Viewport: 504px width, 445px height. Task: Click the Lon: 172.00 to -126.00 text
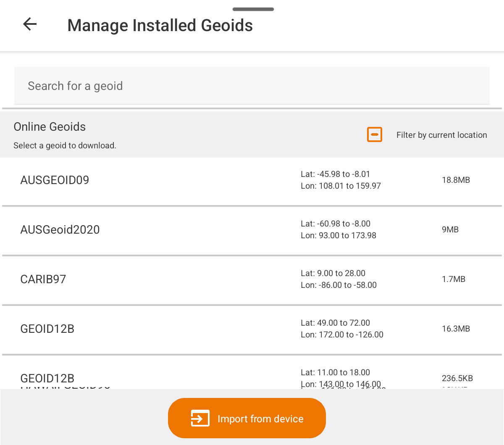(x=342, y=334)
